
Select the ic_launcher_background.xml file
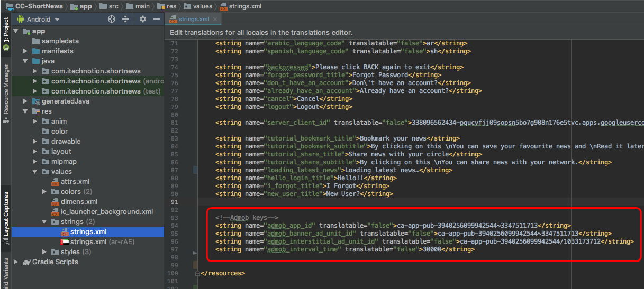point(102,212)
